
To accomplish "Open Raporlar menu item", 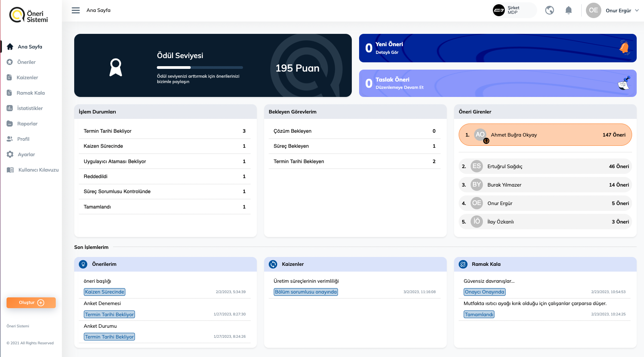I will click(x=27, y=123).
